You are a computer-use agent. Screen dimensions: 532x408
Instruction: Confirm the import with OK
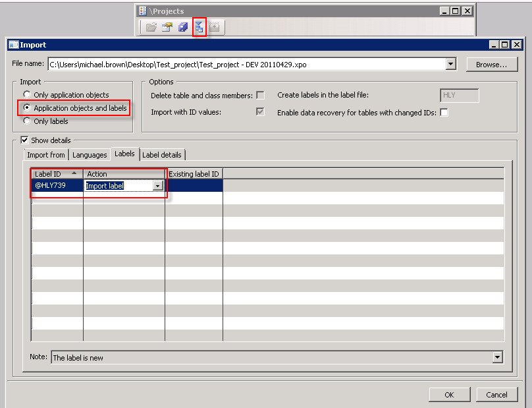point(450,394)
